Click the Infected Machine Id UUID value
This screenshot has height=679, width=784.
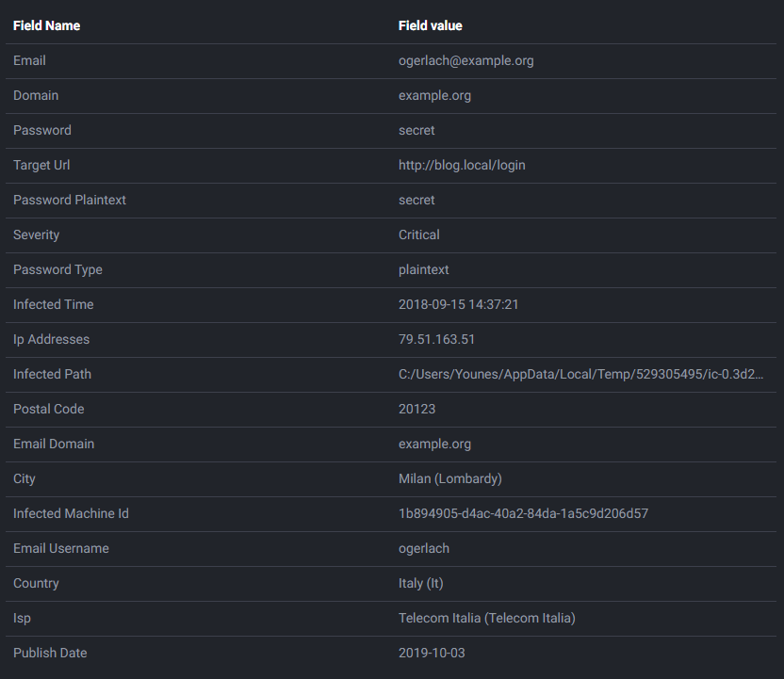point(523,513)
